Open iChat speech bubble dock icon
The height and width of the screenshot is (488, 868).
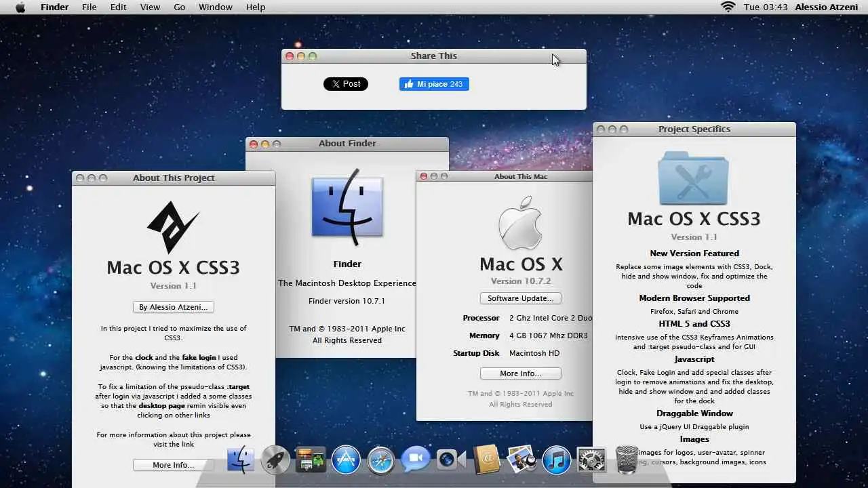pos(416,460)
